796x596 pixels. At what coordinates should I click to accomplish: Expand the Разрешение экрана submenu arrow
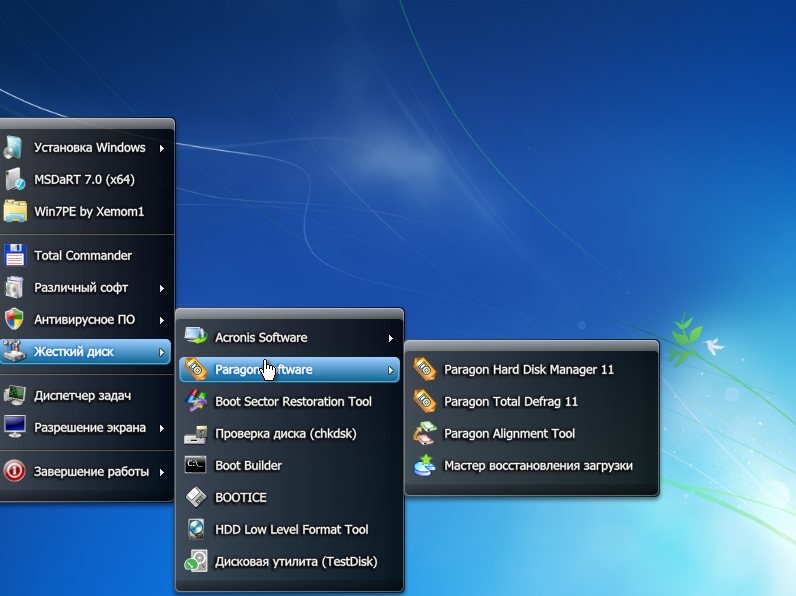162,428
